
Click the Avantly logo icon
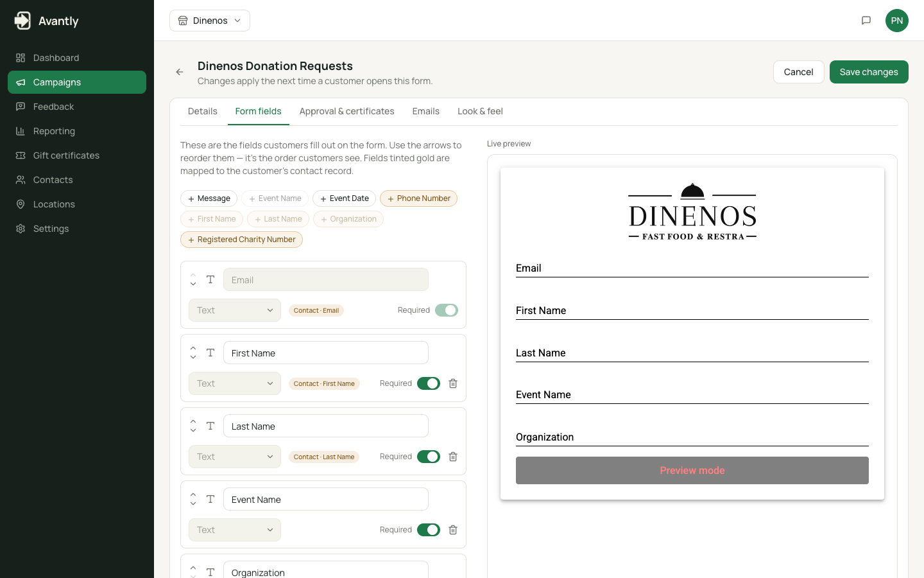pyautogui.click(x=22, y=21)
